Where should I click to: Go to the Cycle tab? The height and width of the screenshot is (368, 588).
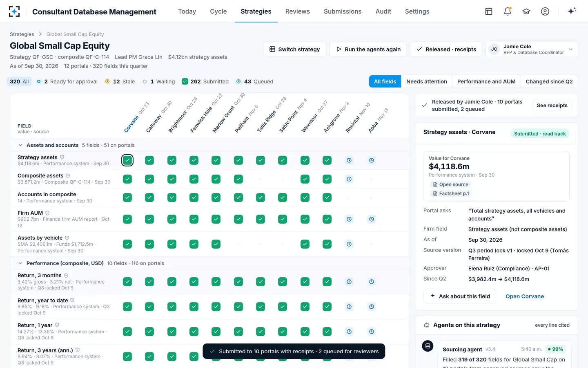pos(218,11)
